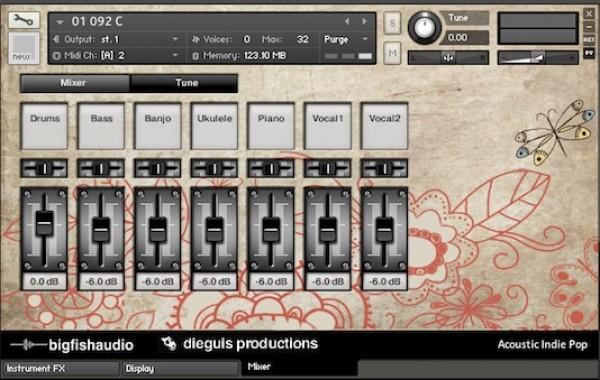Image resolution: width=600 pixels, height=380 pixels.
Task: Click the bigfishaudio logo
Action: click(x=72, y=345)
